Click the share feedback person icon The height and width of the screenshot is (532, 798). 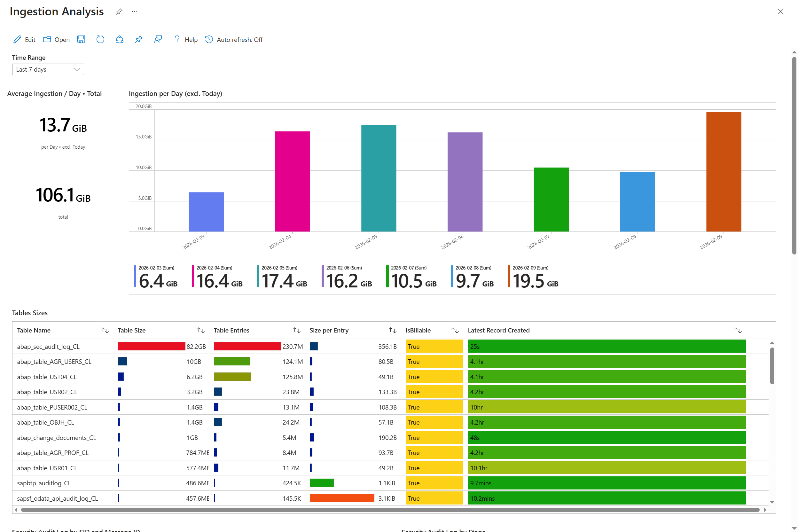(158, 39)
